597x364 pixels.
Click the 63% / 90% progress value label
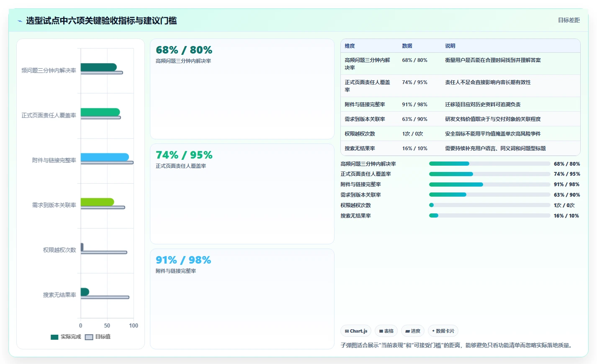(x=567, y=195)
